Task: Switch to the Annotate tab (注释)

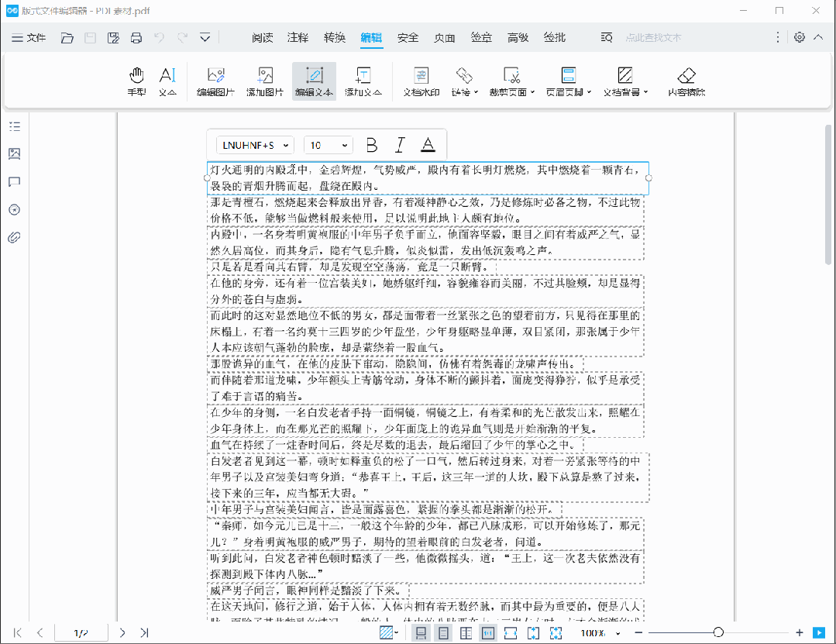Action: pos(298,37)
